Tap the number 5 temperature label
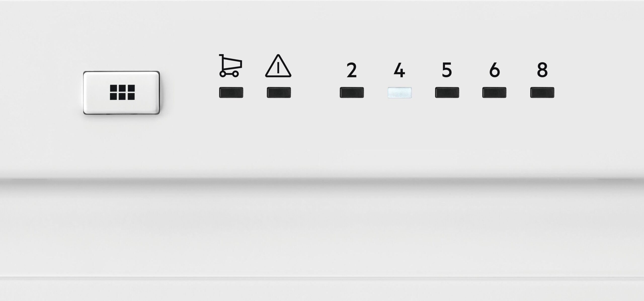Screen dimensions: 644x301 pyautogui.click(x=447, y=70)
